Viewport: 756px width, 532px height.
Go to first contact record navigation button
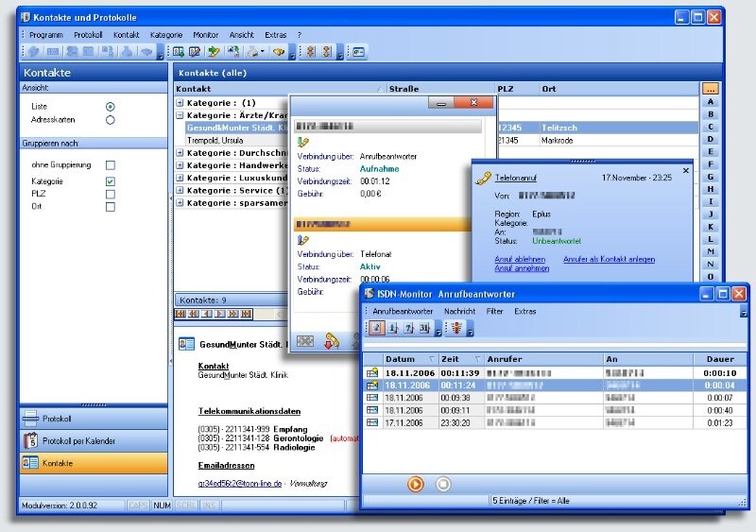point(180,314)
